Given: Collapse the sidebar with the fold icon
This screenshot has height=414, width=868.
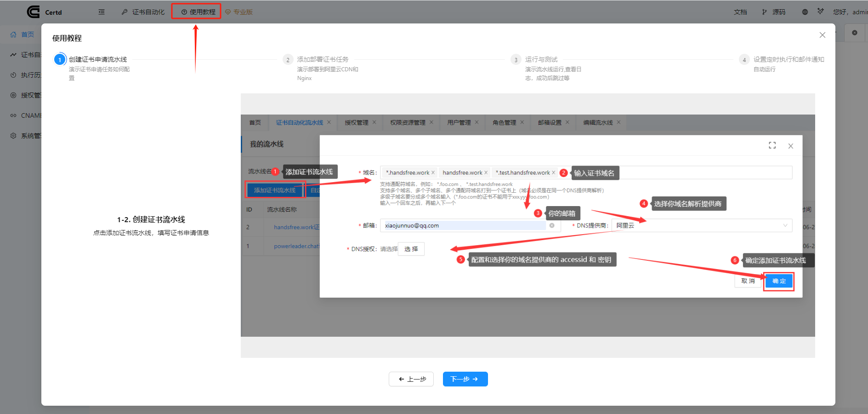Looking at the screenshot, I should tap(102, 12).
